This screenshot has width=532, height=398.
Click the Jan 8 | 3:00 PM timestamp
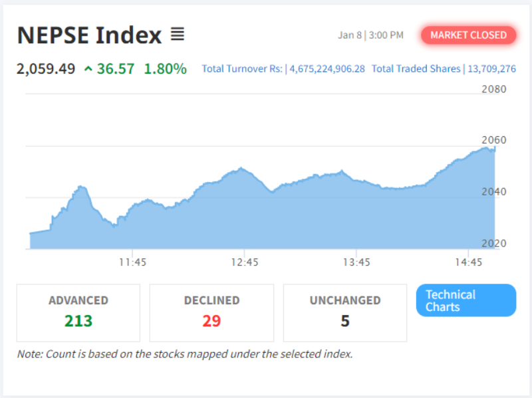click(x=370, y=35)
